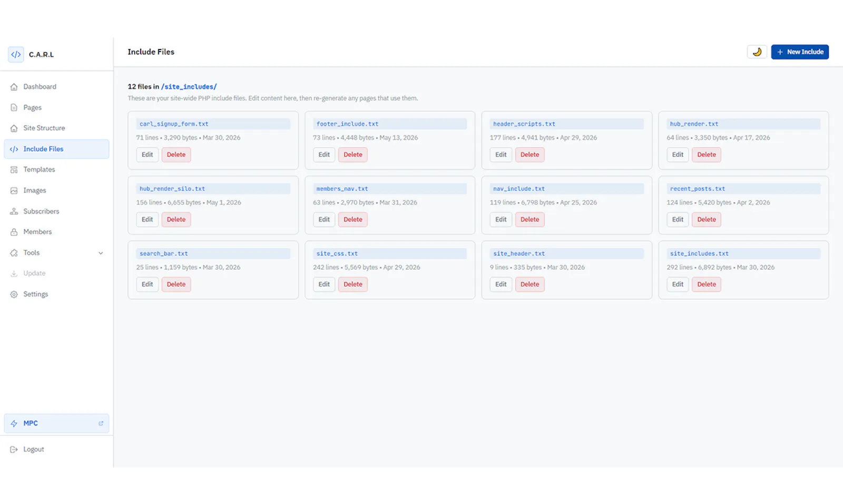Create a New Include file
This screenshot has width=843, height=504.
[800, 52]
